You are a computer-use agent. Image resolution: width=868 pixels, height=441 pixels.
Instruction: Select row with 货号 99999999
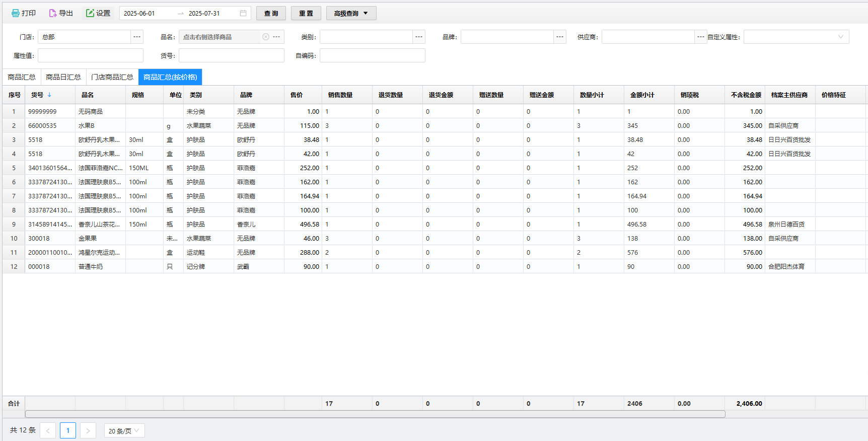[x=434, y=111]
